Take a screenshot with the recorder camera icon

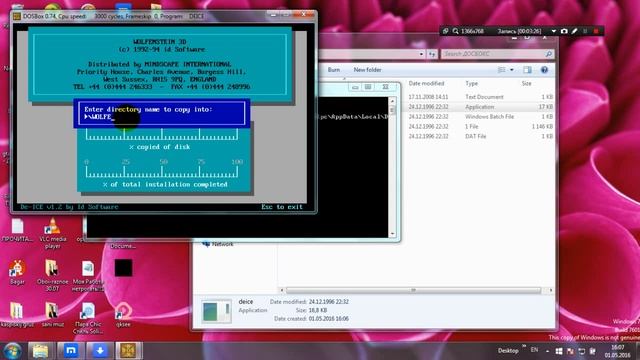pos(564,31)
